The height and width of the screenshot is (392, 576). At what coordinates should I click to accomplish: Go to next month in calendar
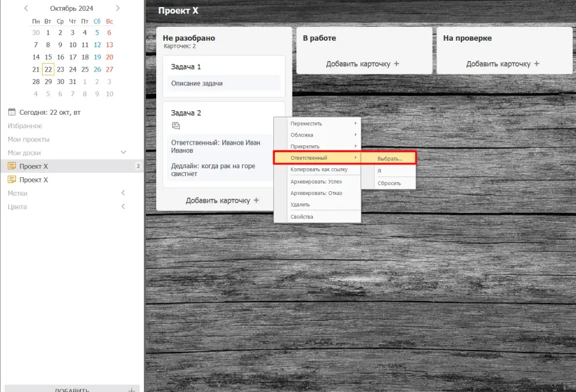(118, 8)
